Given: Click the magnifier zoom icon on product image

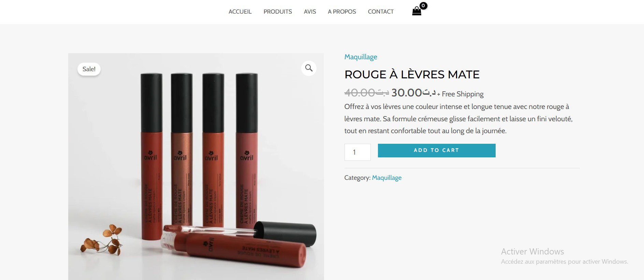Looking at the screenshot, I should pos(309,68).
